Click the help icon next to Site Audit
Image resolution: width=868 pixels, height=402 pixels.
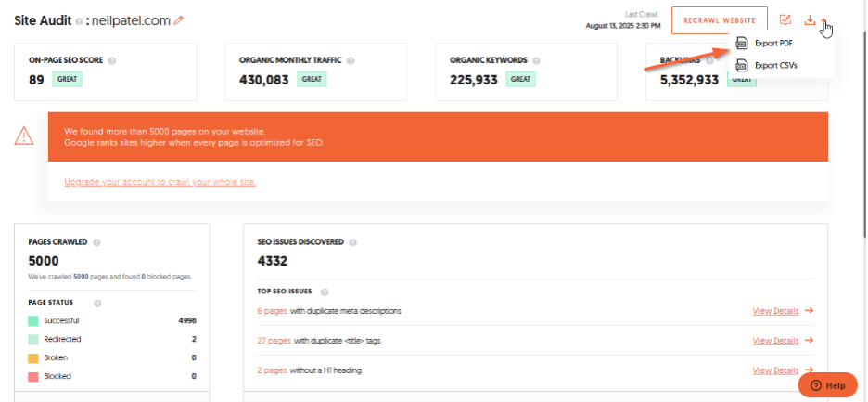(x=79, y=21)
